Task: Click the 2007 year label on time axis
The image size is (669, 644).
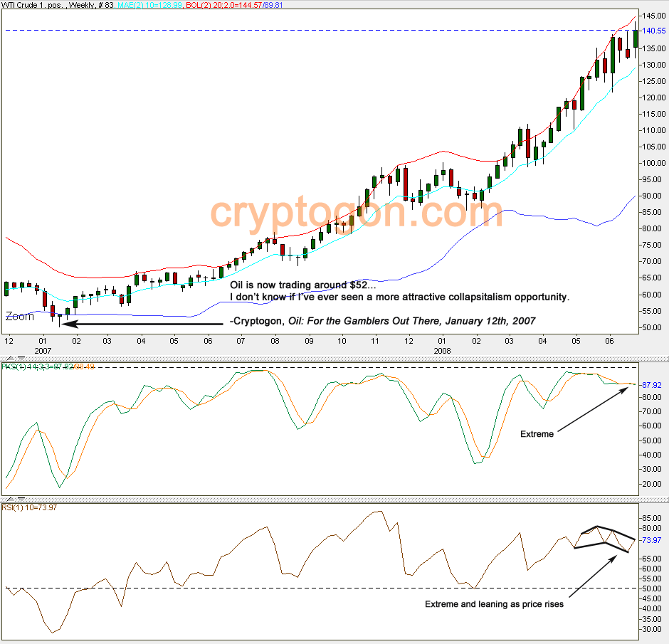Action: click(x=43, y=350)
